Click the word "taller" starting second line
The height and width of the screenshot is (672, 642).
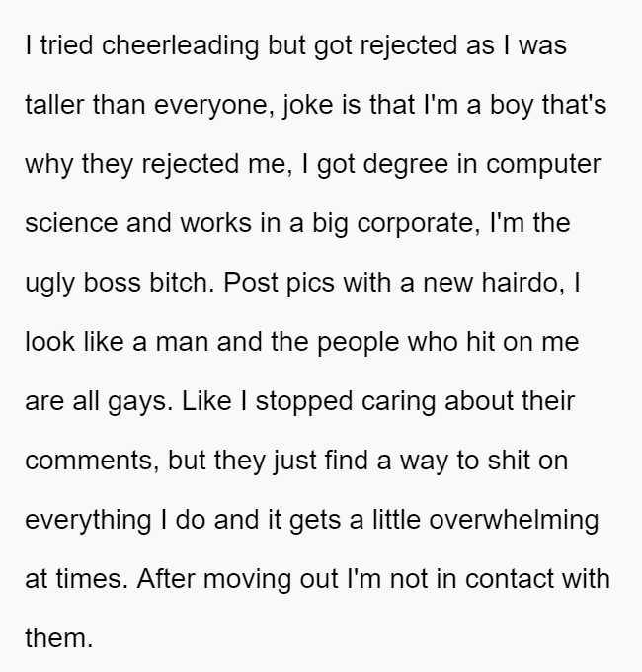click(54, 105)
